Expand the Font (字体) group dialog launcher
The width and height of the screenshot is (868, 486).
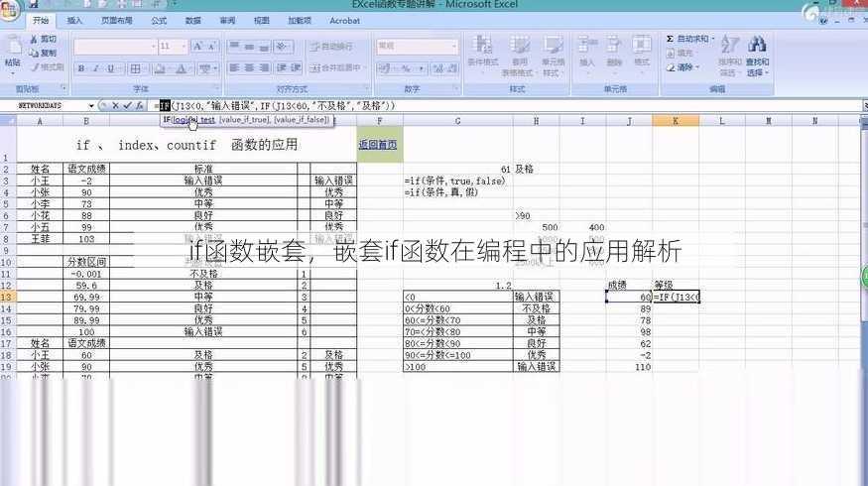click(217, 88)
